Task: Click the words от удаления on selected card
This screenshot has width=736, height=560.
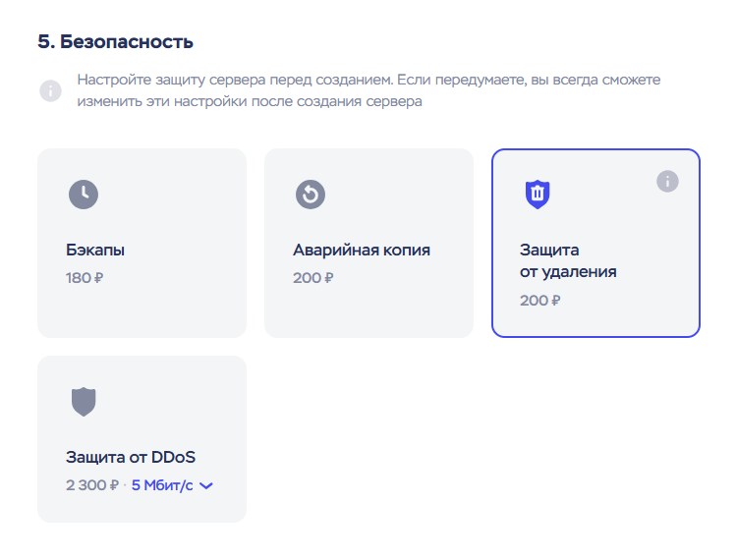Action: 568,272
